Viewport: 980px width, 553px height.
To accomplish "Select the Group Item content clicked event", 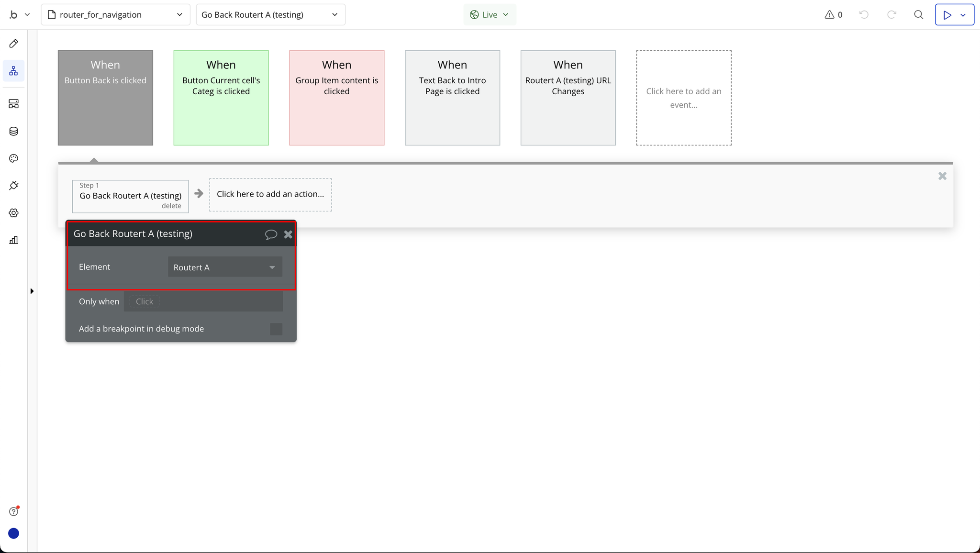I will coord(336,98).
